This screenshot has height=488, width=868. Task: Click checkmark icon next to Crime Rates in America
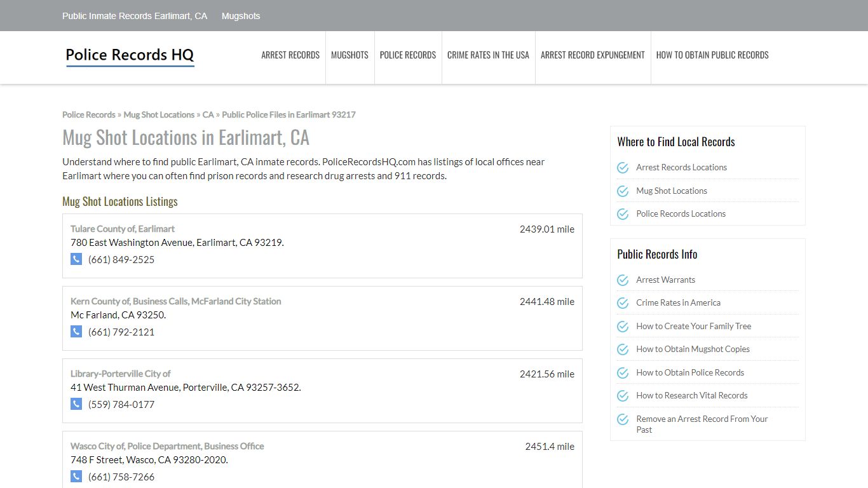(x=623, y=303)
